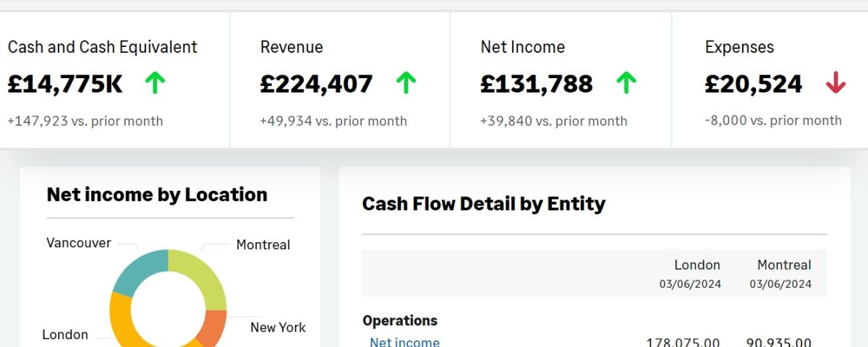This screenshot has width=868, height=347.
Task: Click the green up arrow next to Revenue
Action: (406, 83)
